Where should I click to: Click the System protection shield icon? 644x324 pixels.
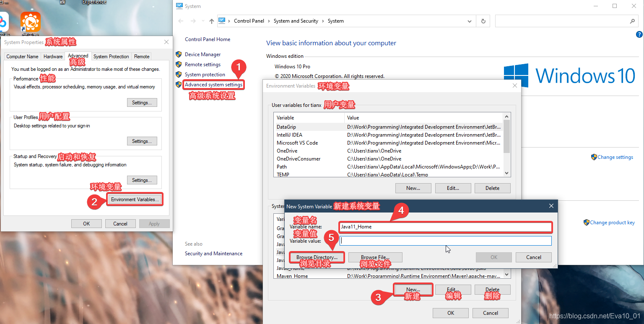pos(179,75)
